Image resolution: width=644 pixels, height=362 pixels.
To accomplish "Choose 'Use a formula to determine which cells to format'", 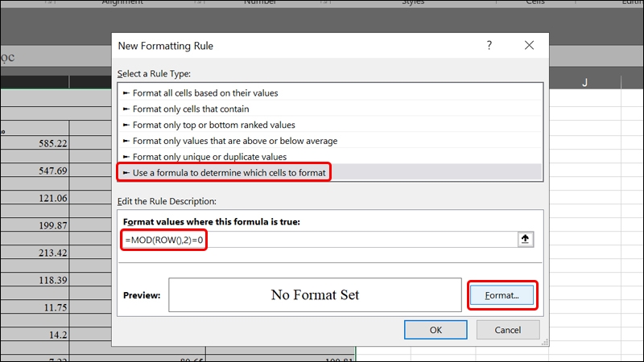I will tap(330, 173).
